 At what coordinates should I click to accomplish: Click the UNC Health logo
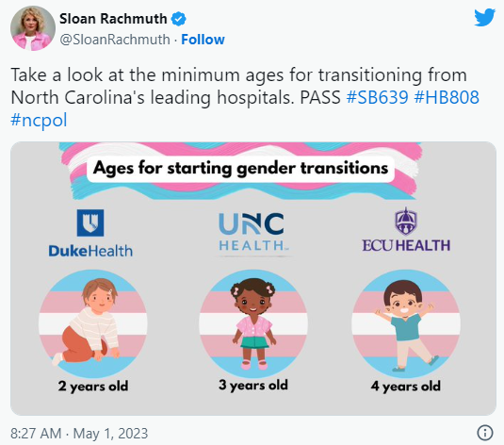253,232
